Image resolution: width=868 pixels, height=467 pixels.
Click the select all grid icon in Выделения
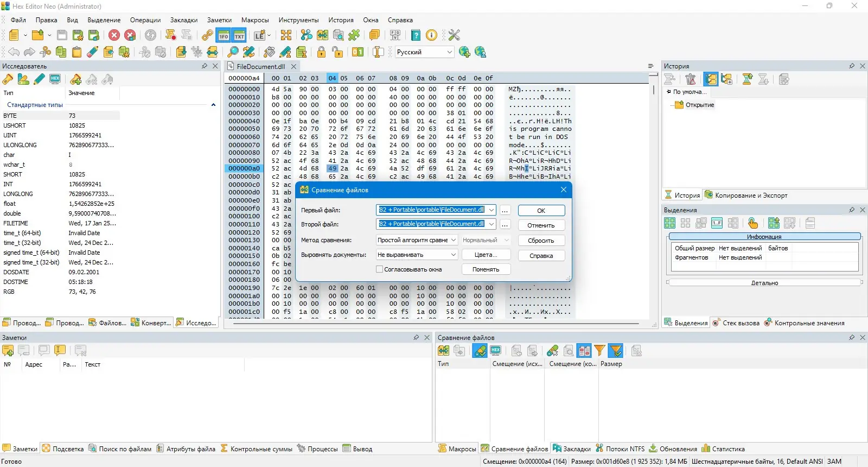coord(670,223)
